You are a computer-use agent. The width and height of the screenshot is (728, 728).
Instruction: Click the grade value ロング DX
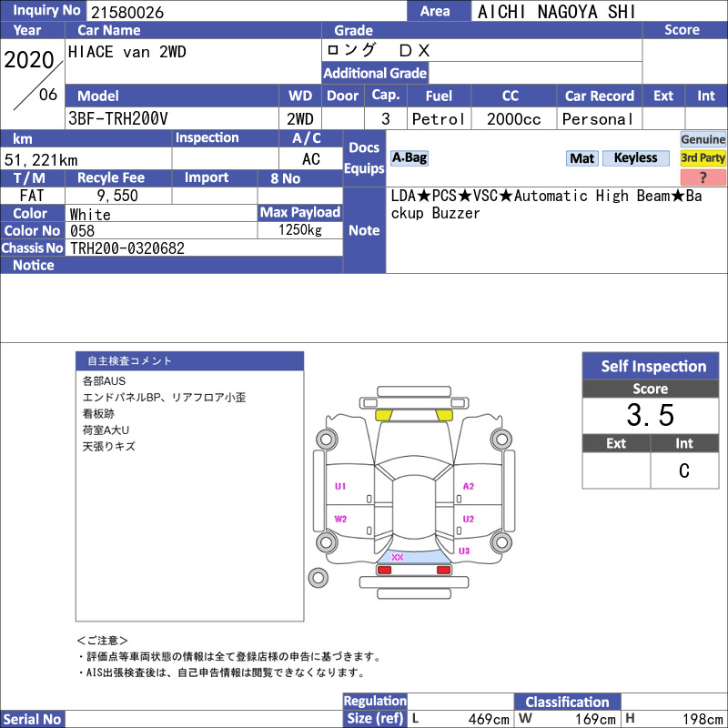point(378,50)
